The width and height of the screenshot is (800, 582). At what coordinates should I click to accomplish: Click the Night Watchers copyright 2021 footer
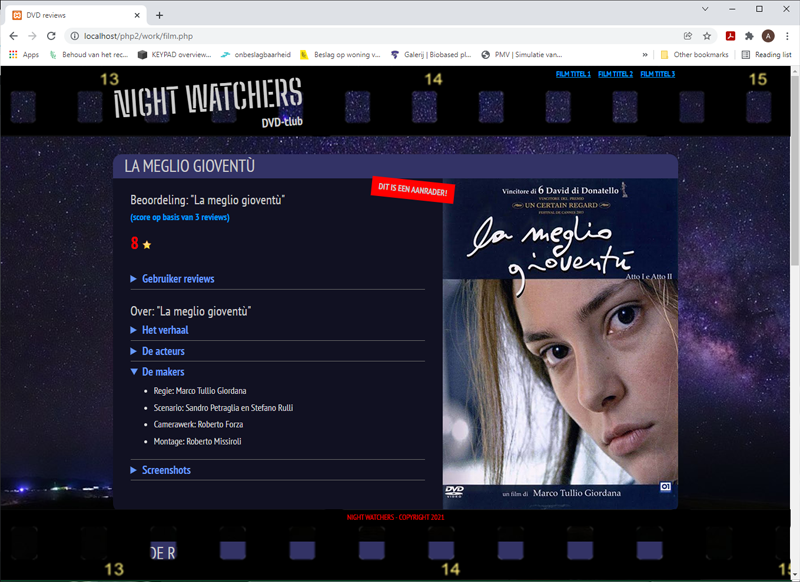point(395,517)
